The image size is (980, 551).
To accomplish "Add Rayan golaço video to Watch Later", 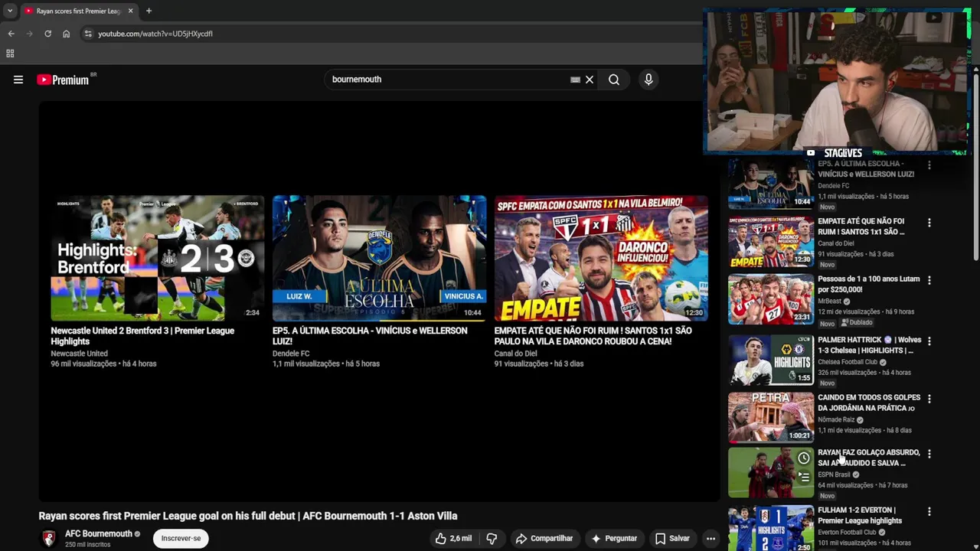I will 804,458.
